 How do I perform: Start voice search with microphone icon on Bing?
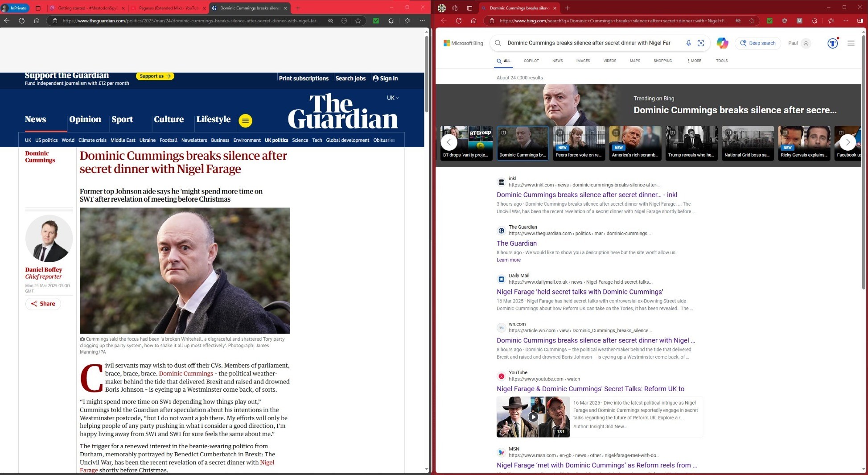point(688,43)
